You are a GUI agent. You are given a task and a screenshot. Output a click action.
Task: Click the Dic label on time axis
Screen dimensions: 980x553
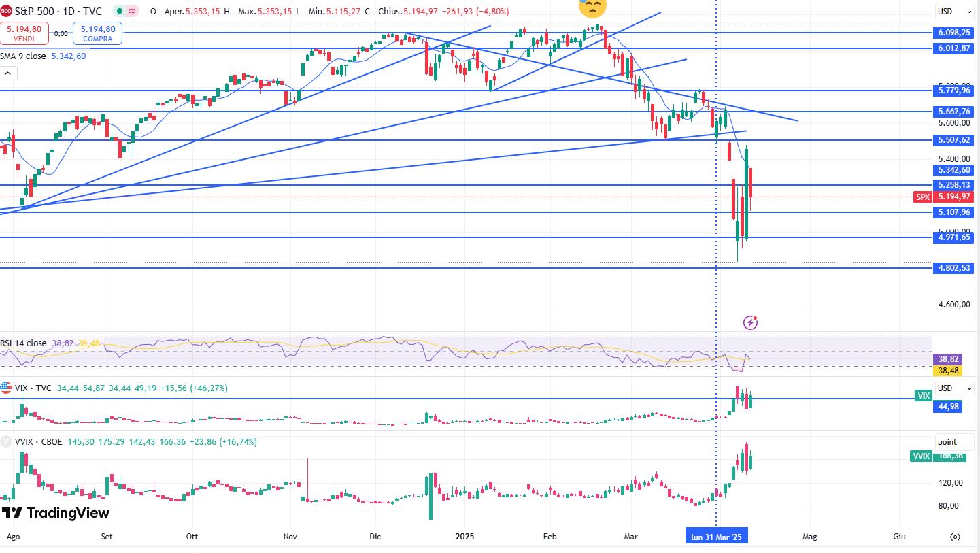point(375,537)
